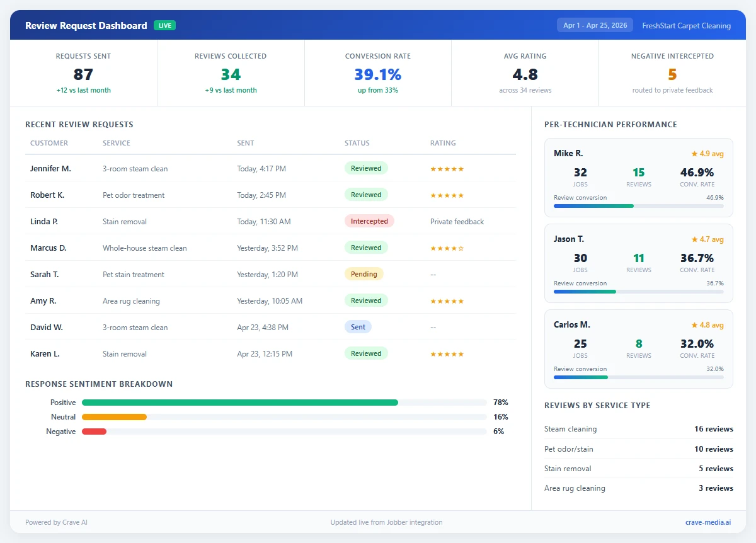The width and height of the screenshot is (756, 543).
Task: Click the star rating in Amy R.'s row
Action: pyautogui.click(x=447, y=300)
